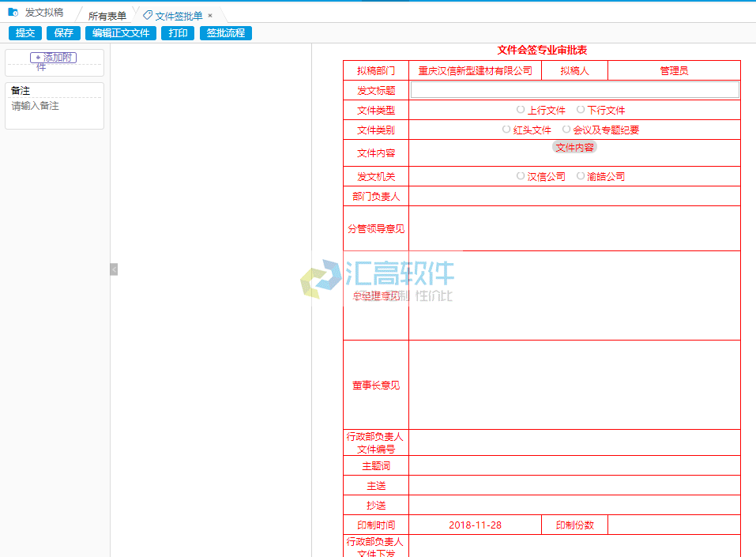Select the 上行文件 radio option

click(x=521, y=110)
